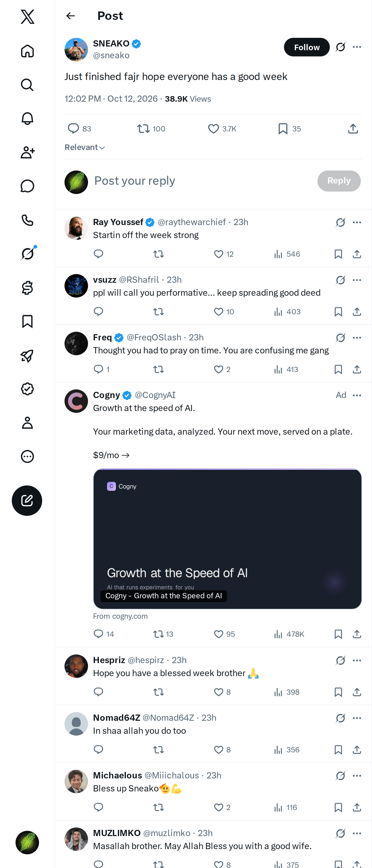Screen dimensions: 372x868
Task: Open Grok from the sidebar
Action: tap(27, 254)
